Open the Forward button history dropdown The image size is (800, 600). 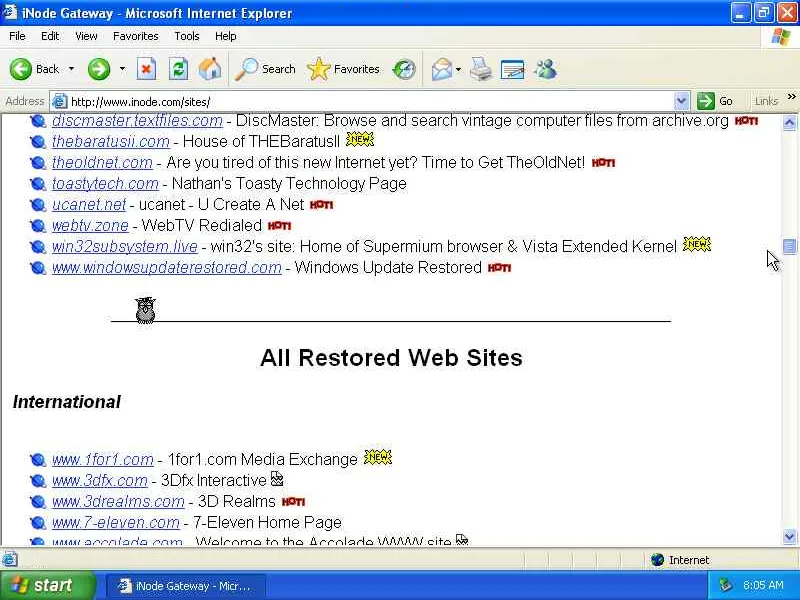(x=122, y=69)
